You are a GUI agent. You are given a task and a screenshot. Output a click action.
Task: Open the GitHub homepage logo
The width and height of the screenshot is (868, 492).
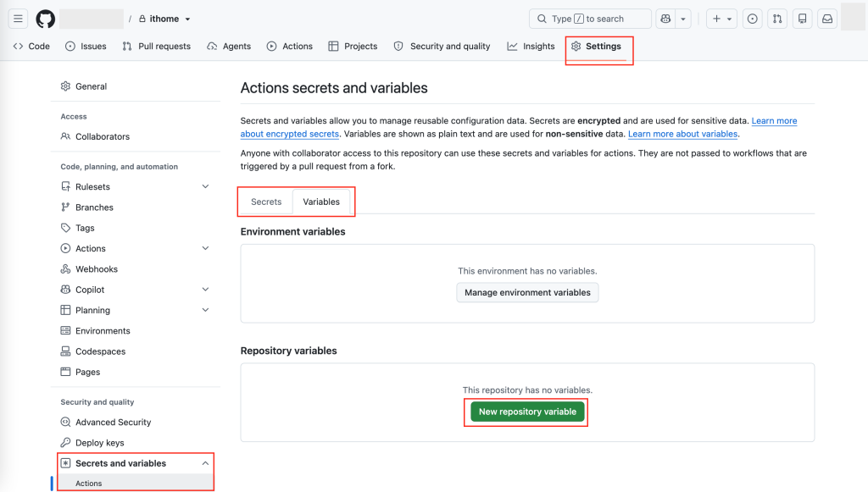tap(46, 19)
